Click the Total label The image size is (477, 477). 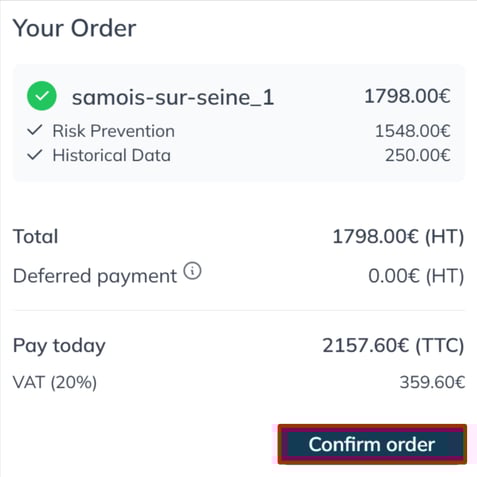click(36, 237)
